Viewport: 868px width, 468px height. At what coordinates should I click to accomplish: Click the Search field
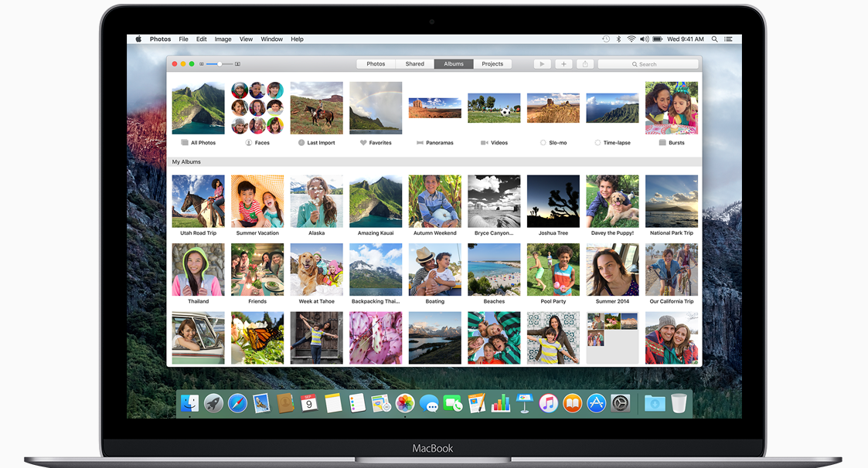pos(648,64)
